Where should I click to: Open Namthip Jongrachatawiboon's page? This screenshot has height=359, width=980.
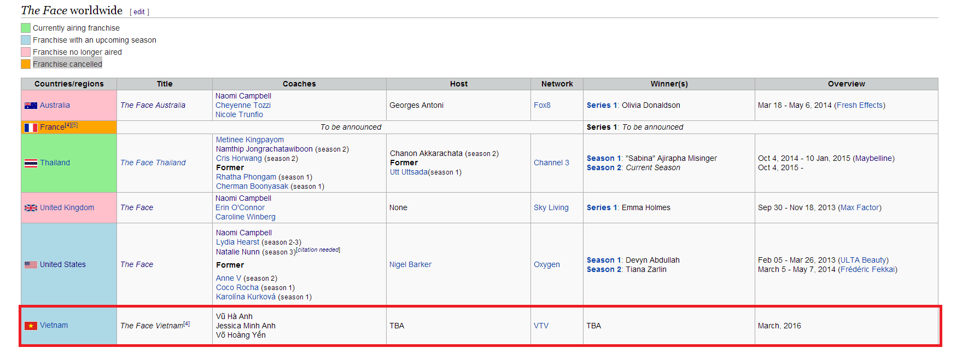(x=264, y=149)
